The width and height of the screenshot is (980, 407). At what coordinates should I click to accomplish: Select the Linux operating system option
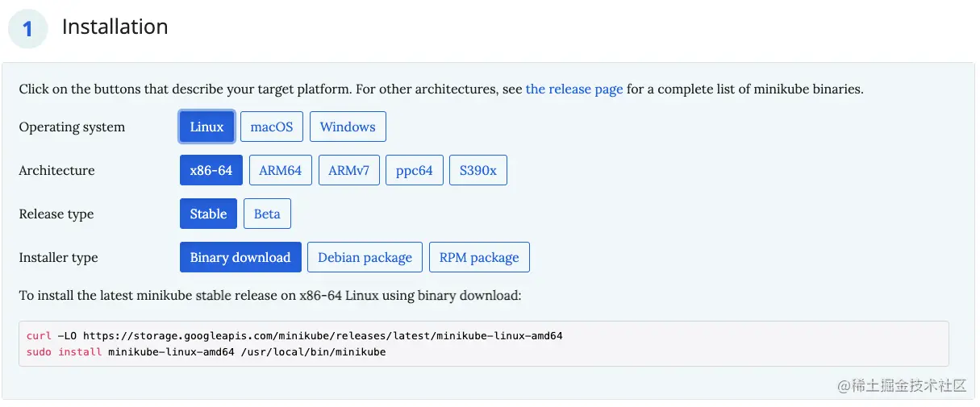(206, 127)
